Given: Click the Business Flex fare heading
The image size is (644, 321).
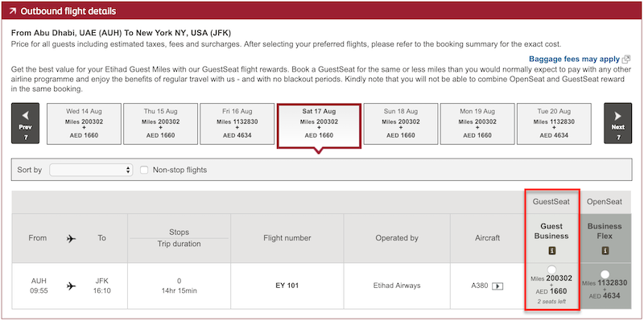Looking at the screenshot, I should point(605,231).
